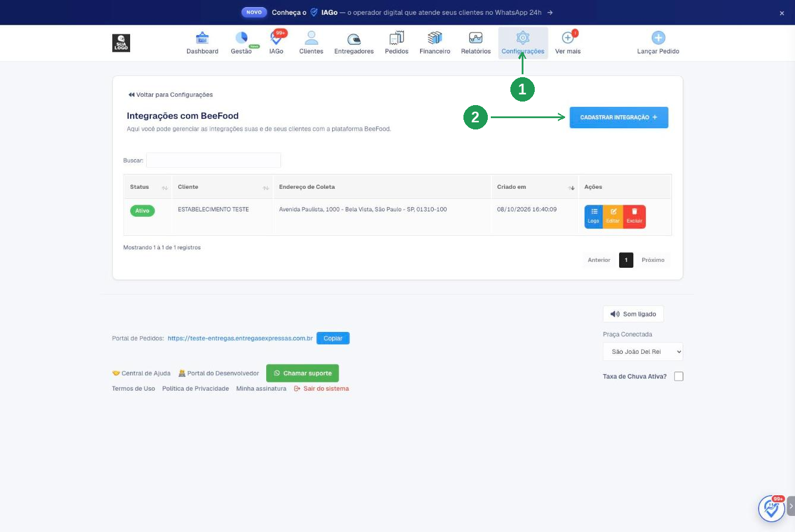The height and width of the screenshot is (532, 795).
Task: Open the Clientes person icon
Action: [311, 38]
